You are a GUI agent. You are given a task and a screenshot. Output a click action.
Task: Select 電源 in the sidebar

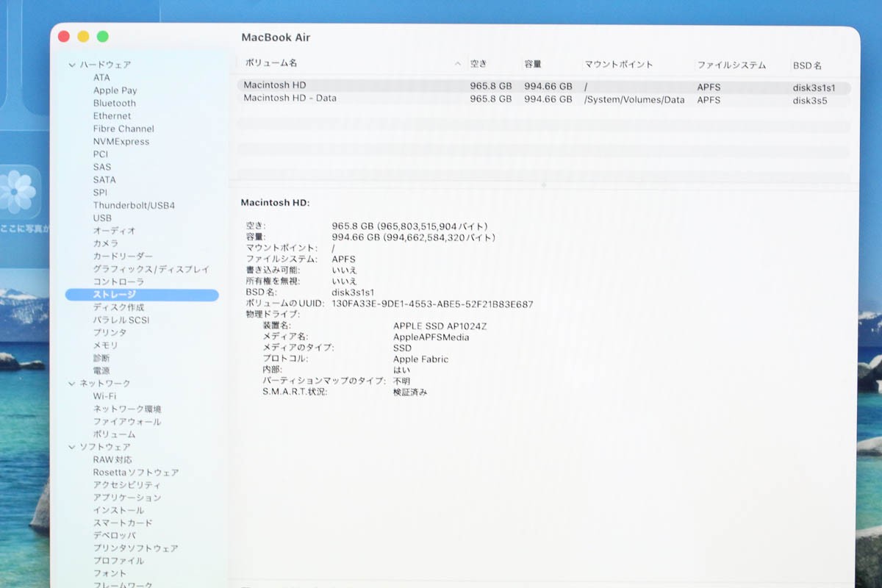(101, 371)
